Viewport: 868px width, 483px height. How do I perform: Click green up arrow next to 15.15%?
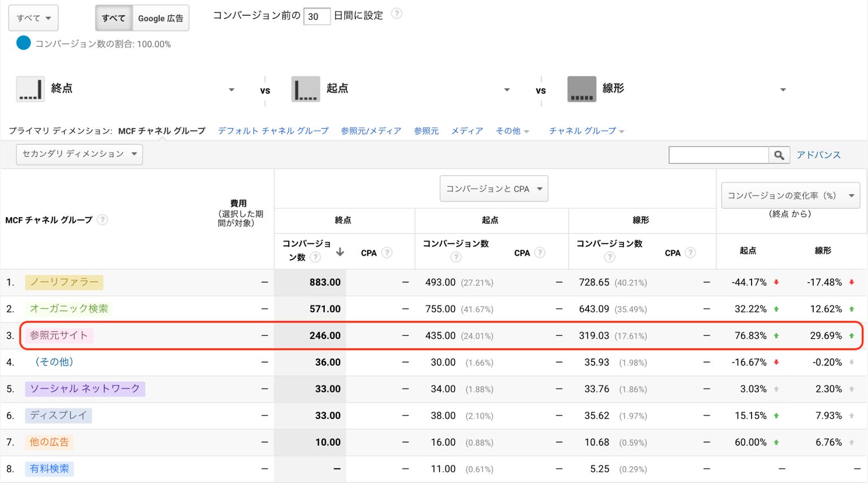pyautogui.click(x=776, y=416)
